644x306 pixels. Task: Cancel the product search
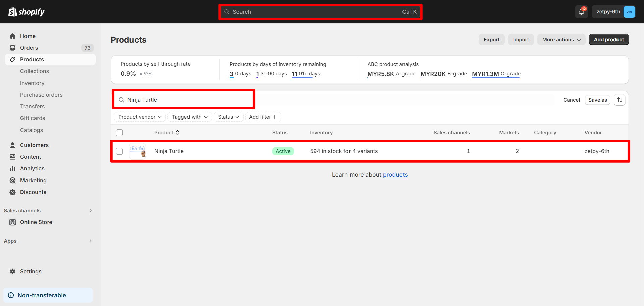pos(572,100)
